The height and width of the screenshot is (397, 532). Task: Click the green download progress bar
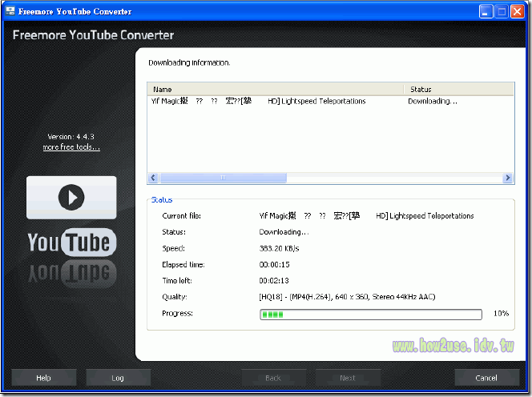coord(370,315)
